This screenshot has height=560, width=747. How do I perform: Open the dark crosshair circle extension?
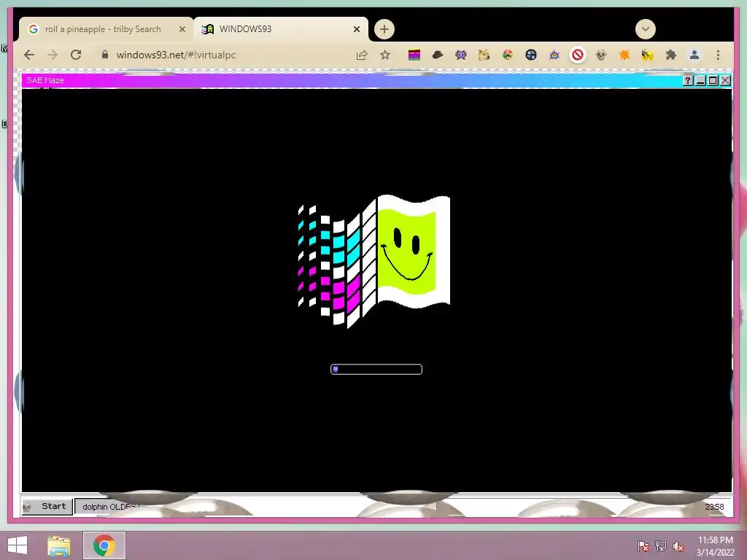531,55
